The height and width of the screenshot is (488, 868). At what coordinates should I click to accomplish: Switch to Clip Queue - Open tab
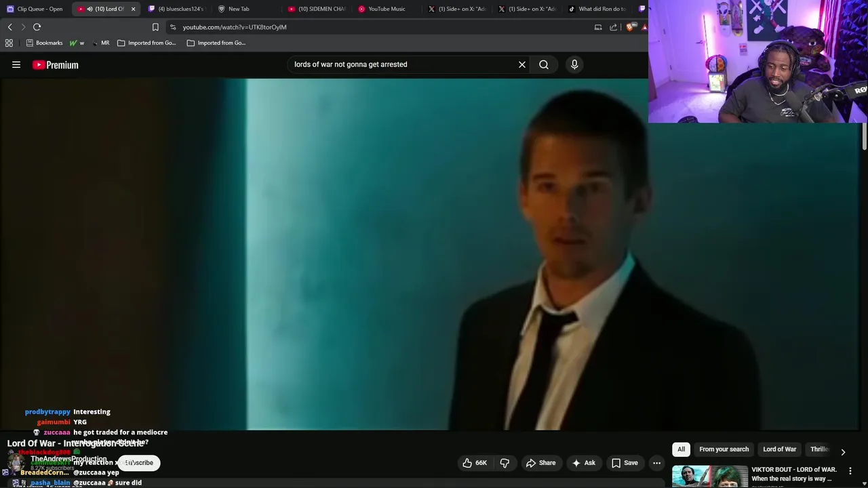35,9
